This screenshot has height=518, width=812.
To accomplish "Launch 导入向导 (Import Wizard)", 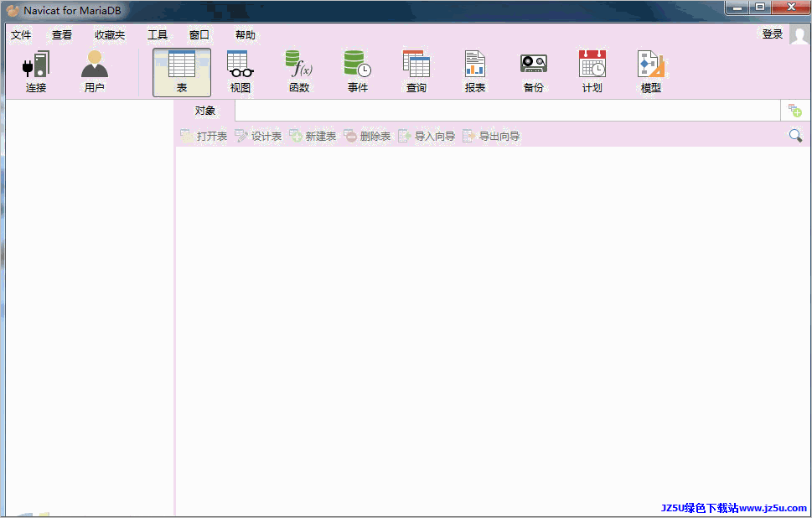I will coord(427,137).
